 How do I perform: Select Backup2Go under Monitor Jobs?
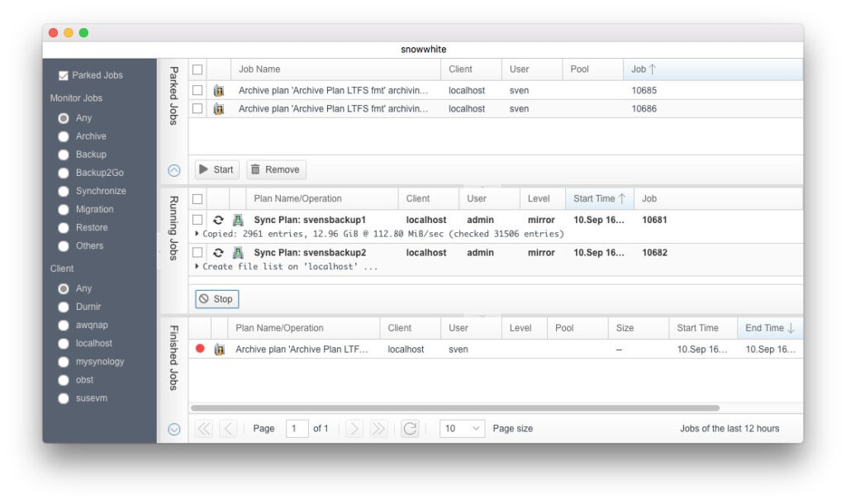click(x=64, y=173)
